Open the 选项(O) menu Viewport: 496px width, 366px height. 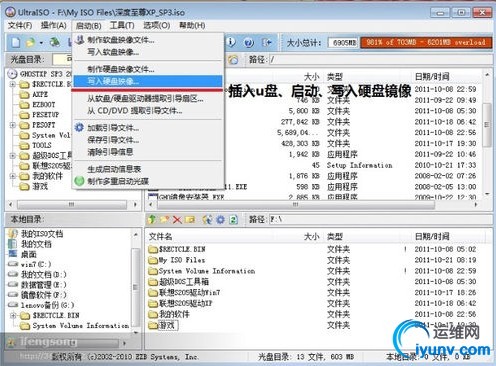click(x=157, y=25)
